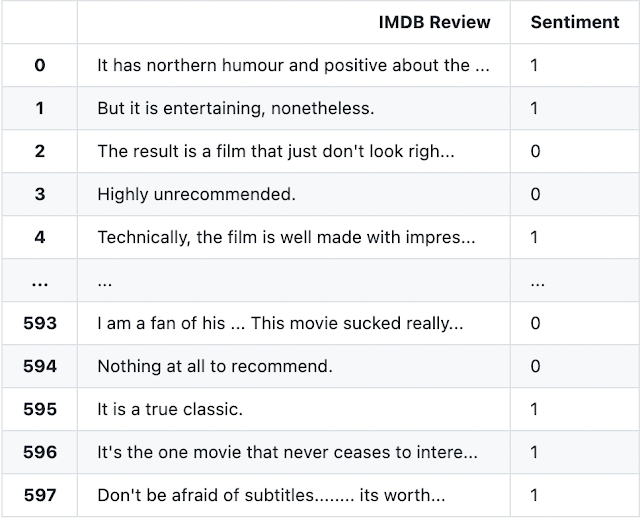Select row index 3
640x520 pixels.
(40, 194)
